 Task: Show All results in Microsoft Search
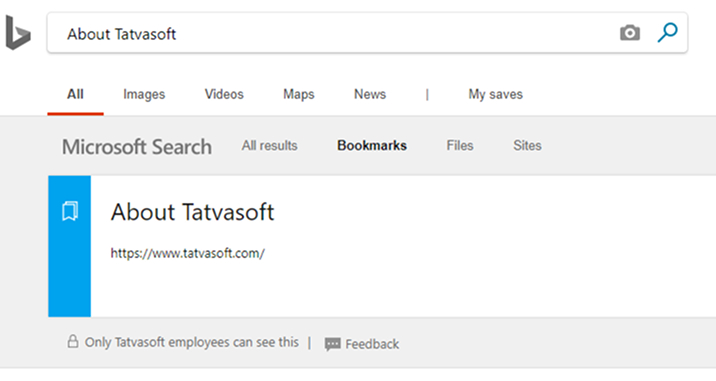pos(269,146)
